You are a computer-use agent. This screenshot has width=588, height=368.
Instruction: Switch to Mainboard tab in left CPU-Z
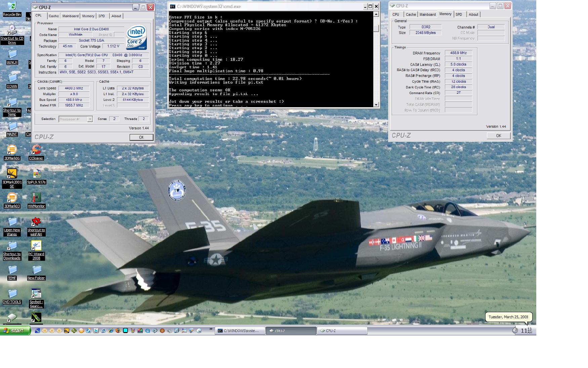(x=70, y=16)
